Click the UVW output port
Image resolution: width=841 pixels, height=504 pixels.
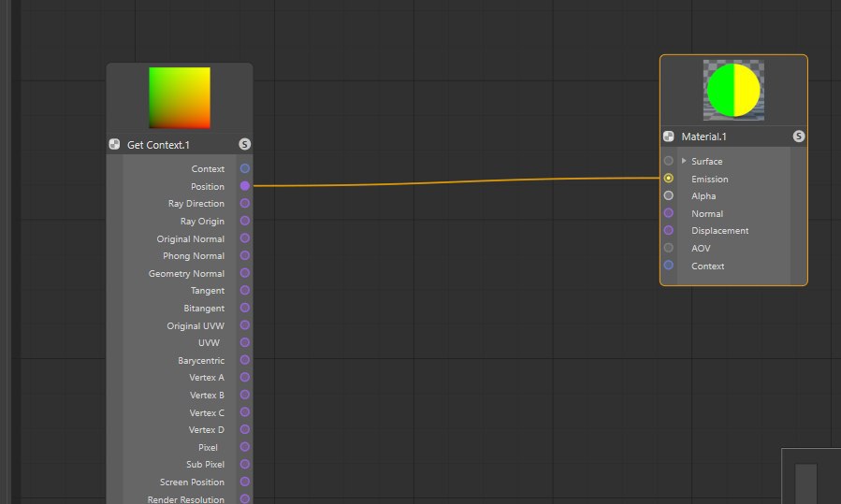pyautogui.click(x=244, y=342)
